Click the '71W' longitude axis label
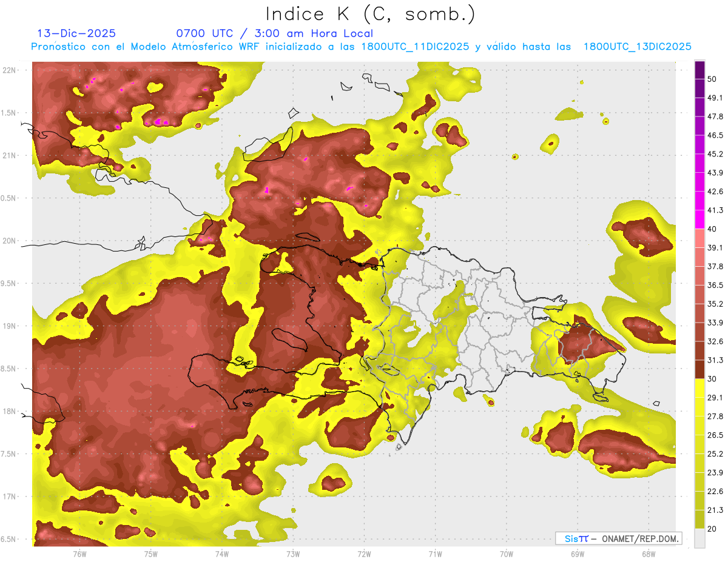The height and width of the screenshot is (562, 728). coord(435,554)
